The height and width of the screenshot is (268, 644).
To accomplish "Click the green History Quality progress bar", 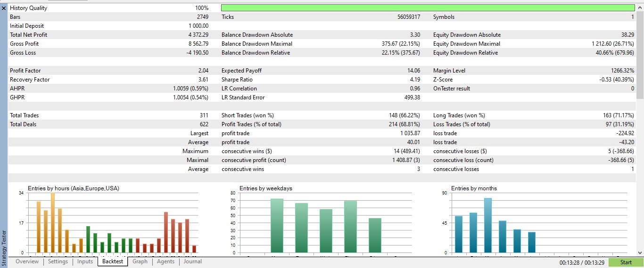I will [x=428, y=8].
